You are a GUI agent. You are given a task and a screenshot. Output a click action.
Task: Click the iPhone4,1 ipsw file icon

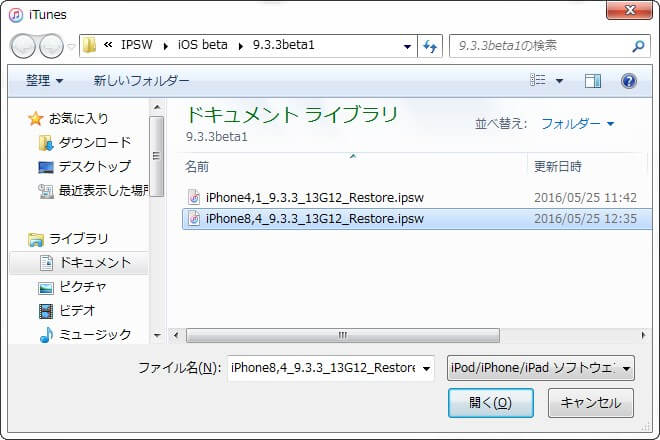194,197
